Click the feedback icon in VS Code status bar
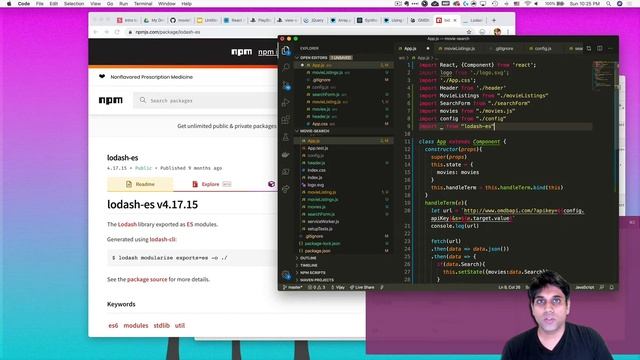 click(602, 287)
